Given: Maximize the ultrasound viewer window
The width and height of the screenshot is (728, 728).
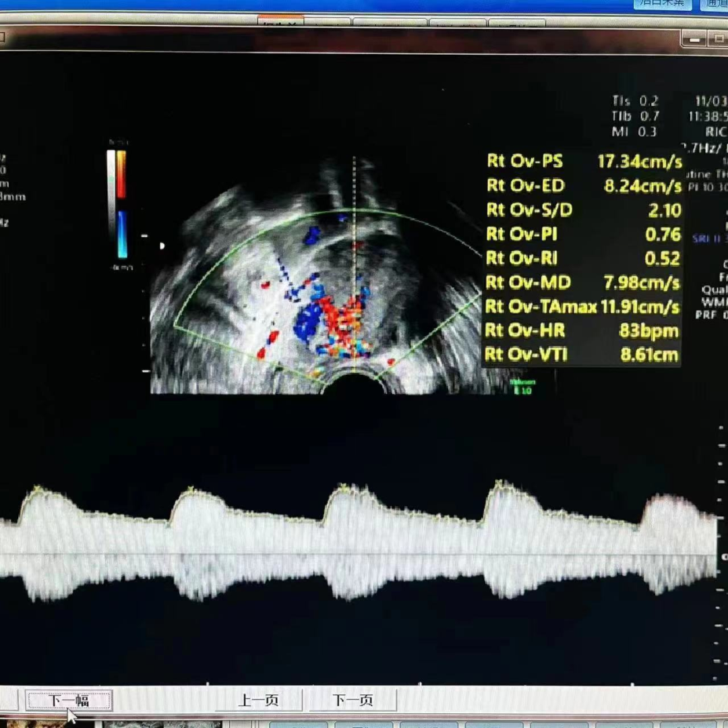Looking at the screenshot, I should coord(716,40).
